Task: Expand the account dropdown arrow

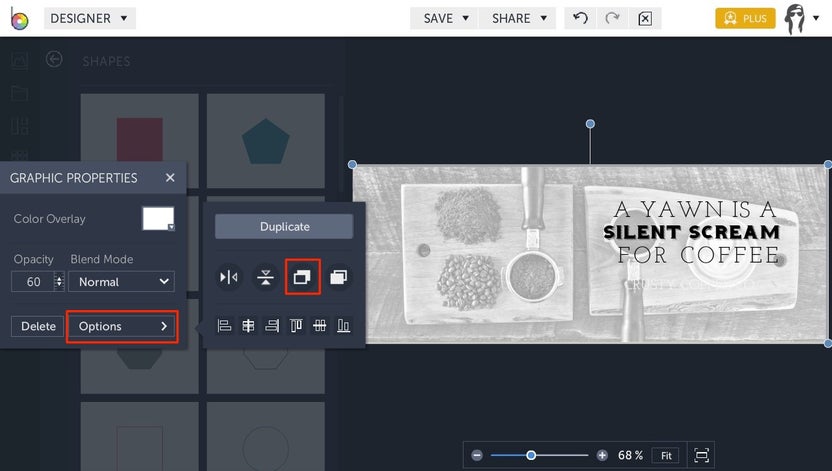Action: pos(816,18)
